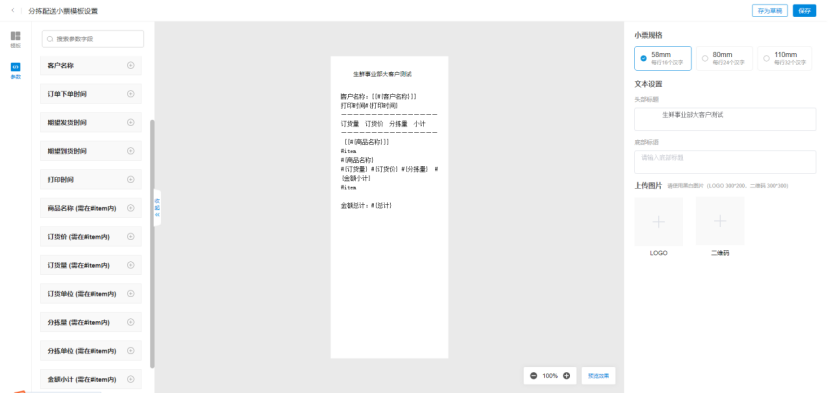Add the 期望发货时间 field with plus icon

pos(130,122)
